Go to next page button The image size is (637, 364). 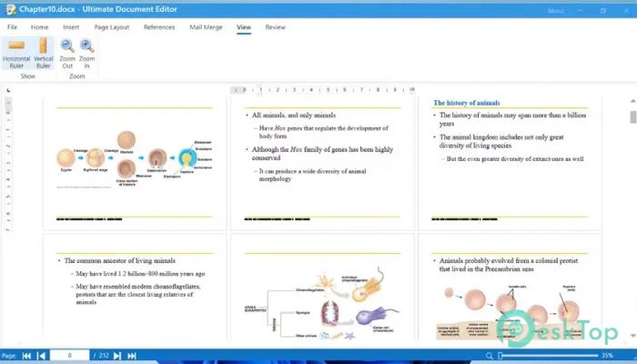coord(117,356)
